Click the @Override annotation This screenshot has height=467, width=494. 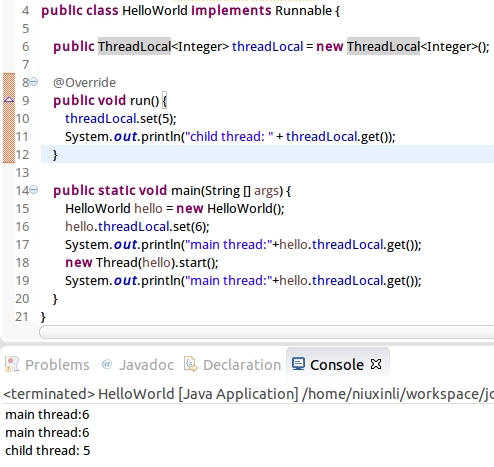click(x=84, y=83)
